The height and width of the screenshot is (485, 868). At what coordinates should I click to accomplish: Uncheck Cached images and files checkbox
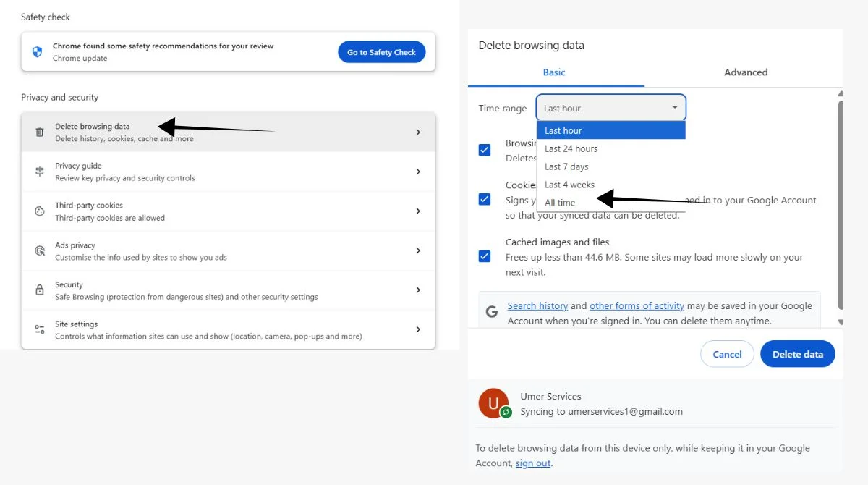pos(485,256)
